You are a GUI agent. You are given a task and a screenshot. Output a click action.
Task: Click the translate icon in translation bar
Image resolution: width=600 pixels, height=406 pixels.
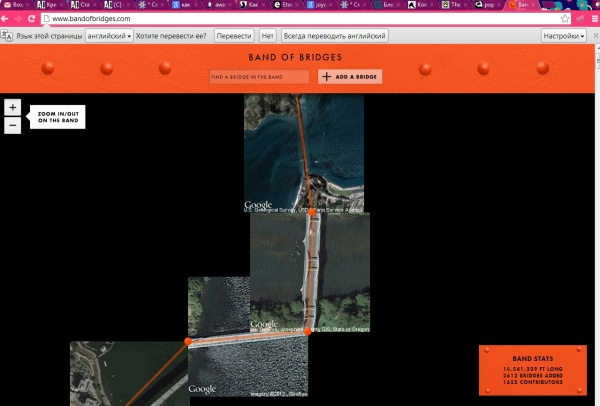(7, 36)
